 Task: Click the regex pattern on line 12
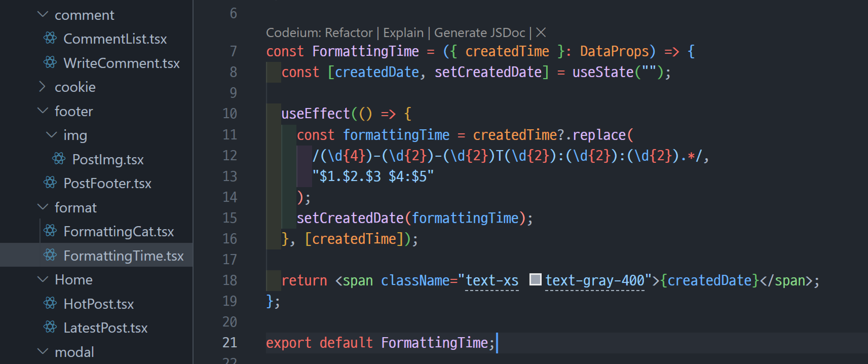pyautogui.click(x=507, y=155)
